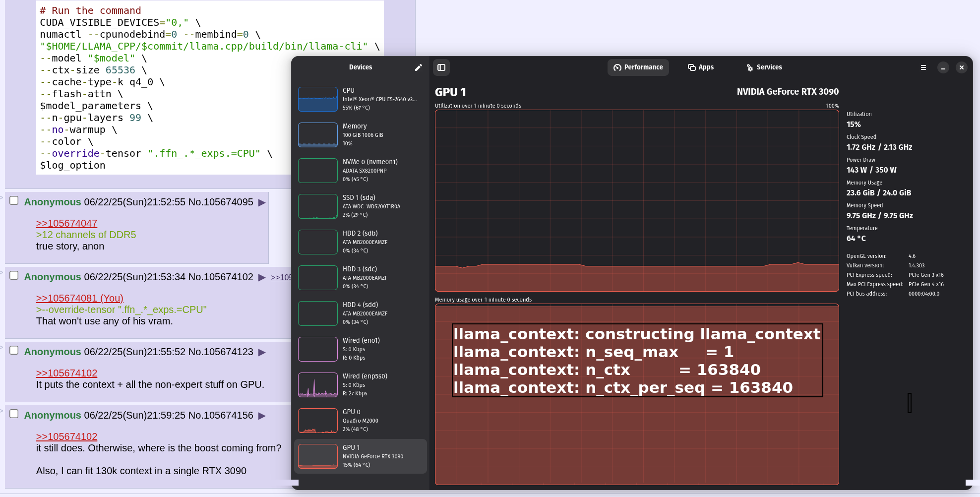The width and height of the screenshot is (980, 497).
Task: Click the 64 °C temperature value
Action: pyautogui.click(x=856, y=239)
